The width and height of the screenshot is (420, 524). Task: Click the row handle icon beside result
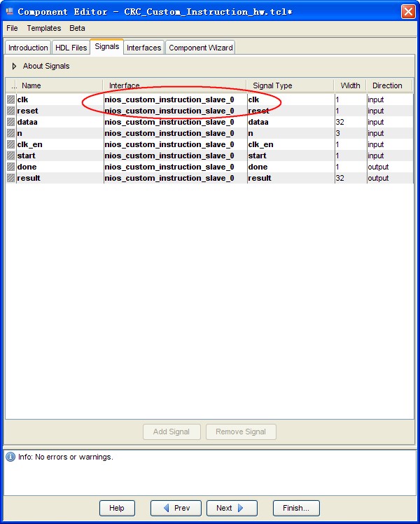[10, 178]
